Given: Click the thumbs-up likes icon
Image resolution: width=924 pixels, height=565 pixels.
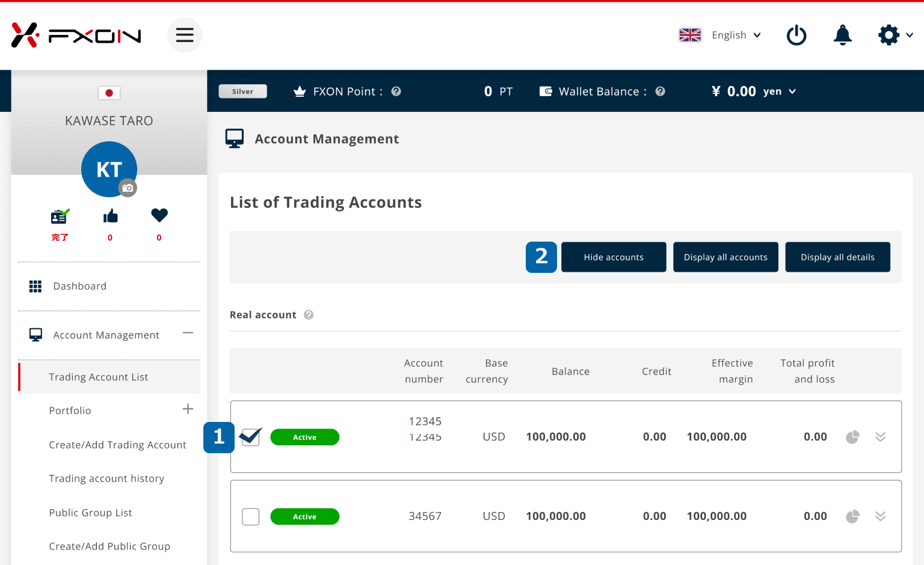Looking at the screenshot, I should pos(110,216).
